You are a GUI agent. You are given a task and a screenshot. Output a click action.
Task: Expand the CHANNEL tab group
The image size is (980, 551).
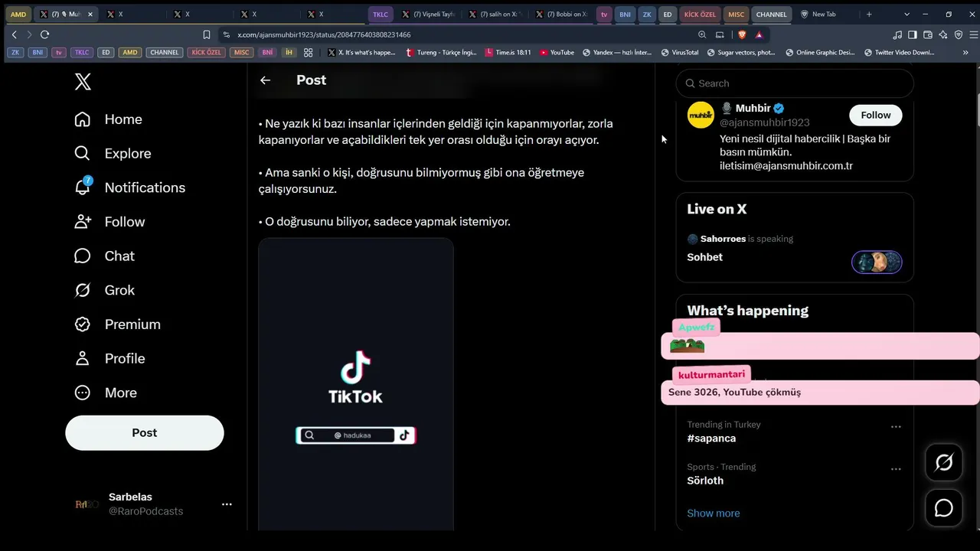[x=771, y=14]
